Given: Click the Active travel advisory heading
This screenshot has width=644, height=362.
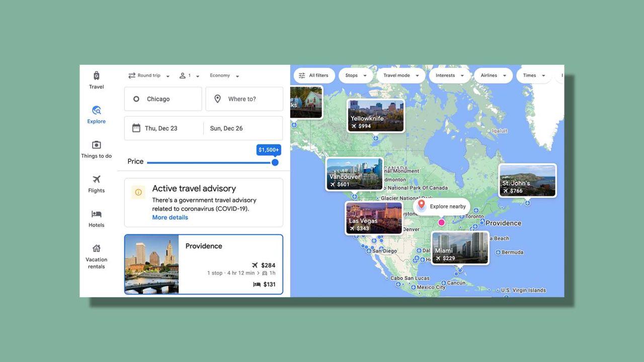Looking at the screenshot, I should pos(194,189).
